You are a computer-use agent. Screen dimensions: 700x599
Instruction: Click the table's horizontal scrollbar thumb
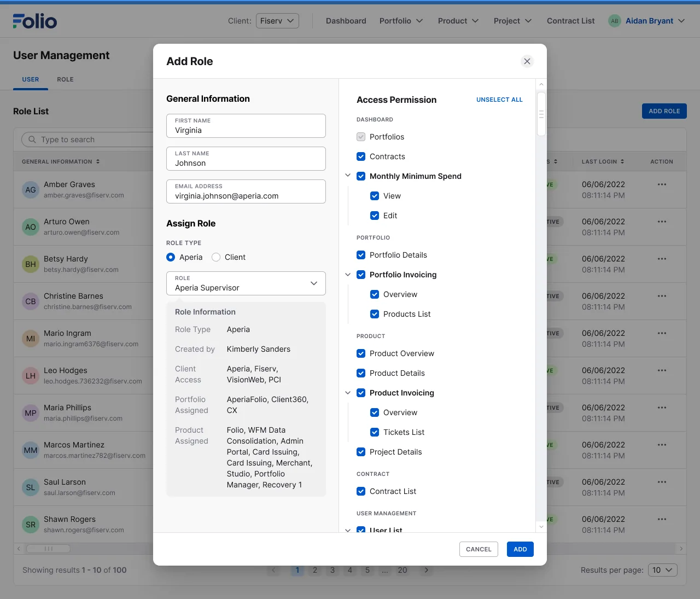(48, 548)
